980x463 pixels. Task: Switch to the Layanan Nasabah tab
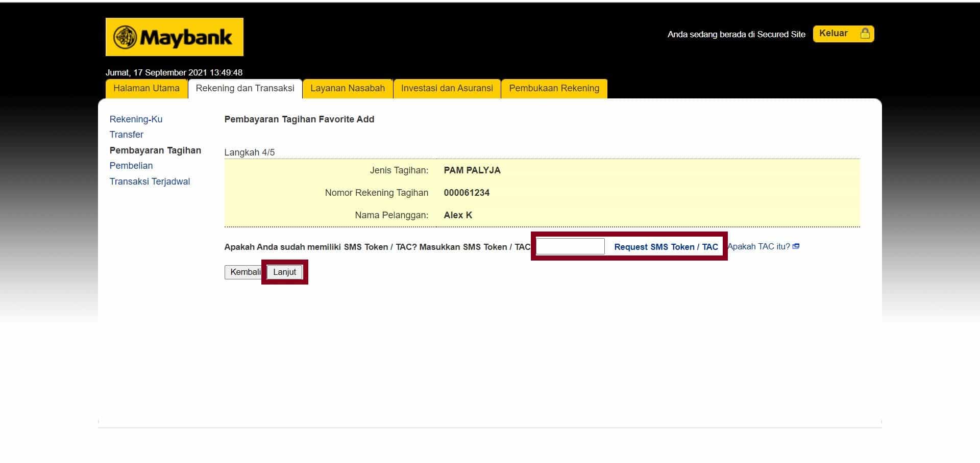click(348, 88)
